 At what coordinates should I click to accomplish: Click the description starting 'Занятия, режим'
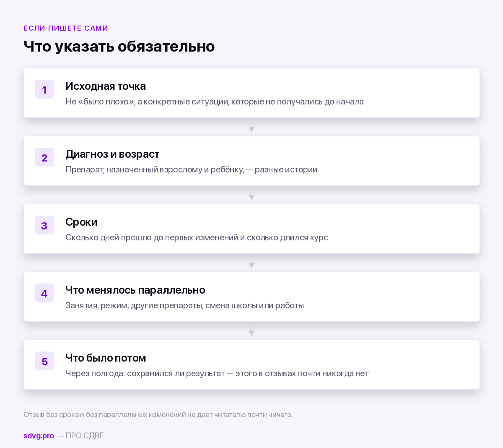(x=184, y=305)
